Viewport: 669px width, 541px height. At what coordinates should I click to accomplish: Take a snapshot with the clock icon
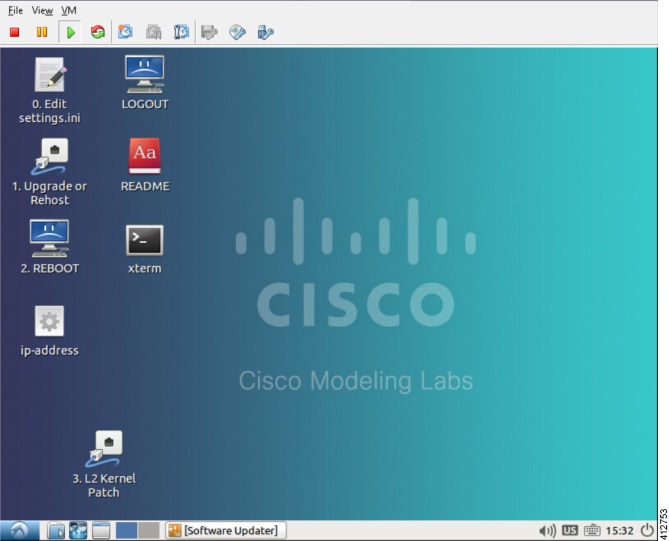tap(125, 32)
